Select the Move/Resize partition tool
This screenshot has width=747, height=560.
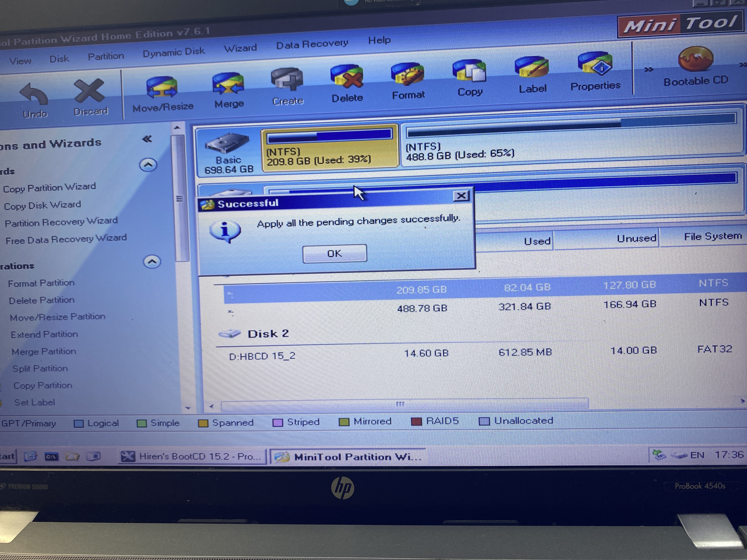pyautogui.click(x=162, y=87)
